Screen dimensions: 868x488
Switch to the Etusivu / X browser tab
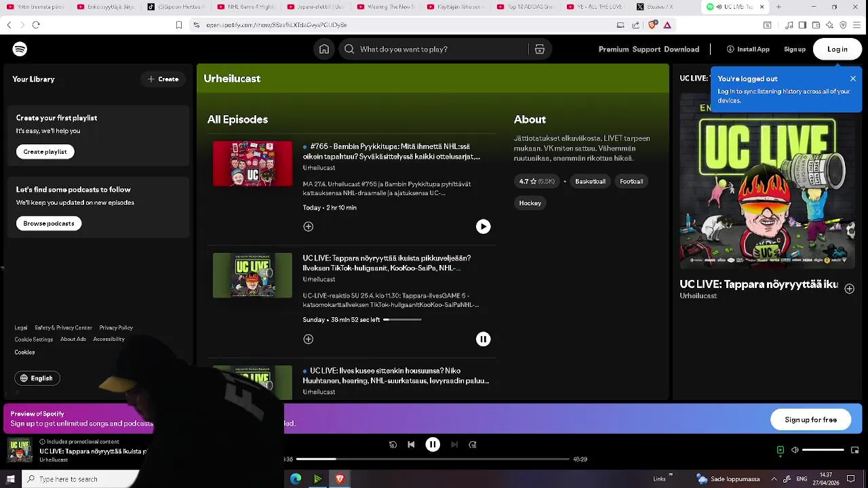(663, 7)
